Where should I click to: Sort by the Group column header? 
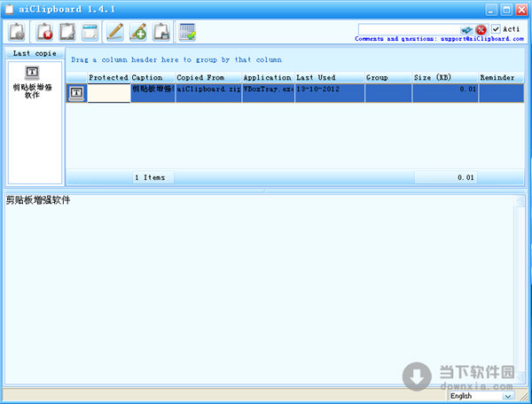(388, 78)
